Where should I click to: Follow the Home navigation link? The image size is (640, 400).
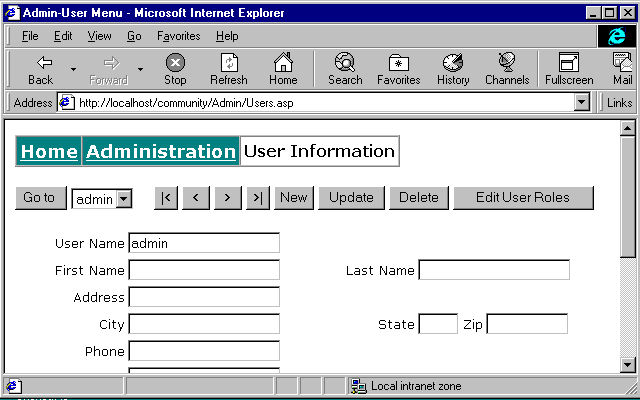(49, 151)
